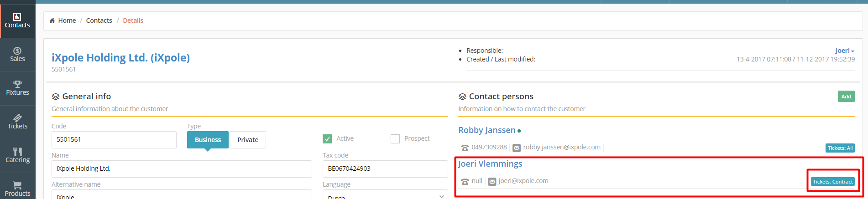Click the Tickets: Contract badge
Screen dimensions: 868x199
(832, 182)
